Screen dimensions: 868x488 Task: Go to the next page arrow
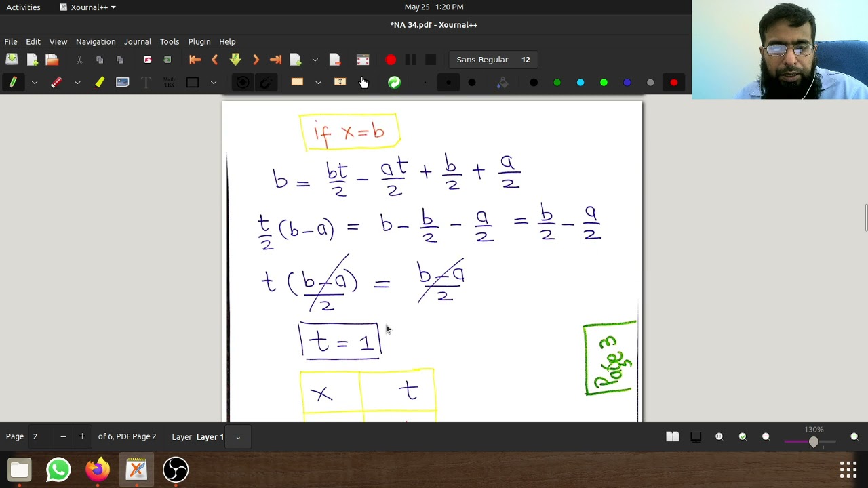point(256,60)
